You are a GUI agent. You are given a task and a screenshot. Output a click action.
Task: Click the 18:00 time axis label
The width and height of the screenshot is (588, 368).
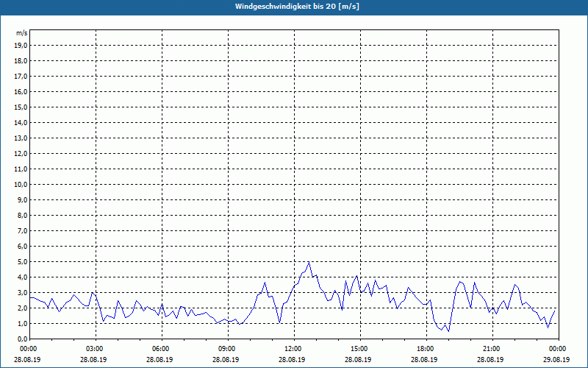click(x=426, y=349)
